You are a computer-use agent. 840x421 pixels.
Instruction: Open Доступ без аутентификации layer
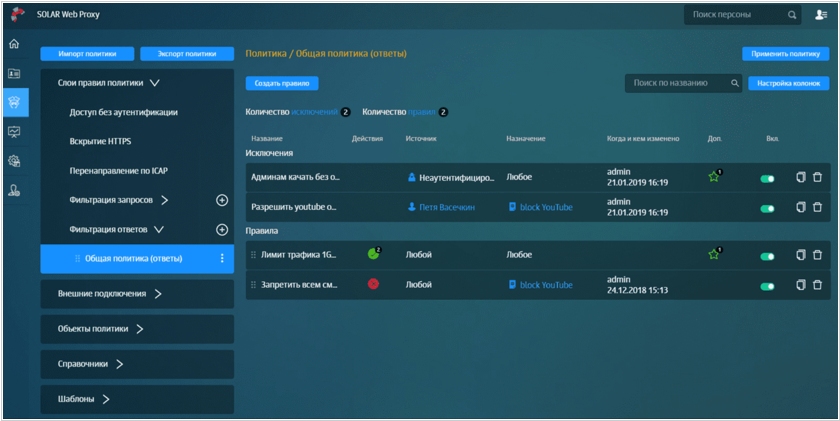123,112
